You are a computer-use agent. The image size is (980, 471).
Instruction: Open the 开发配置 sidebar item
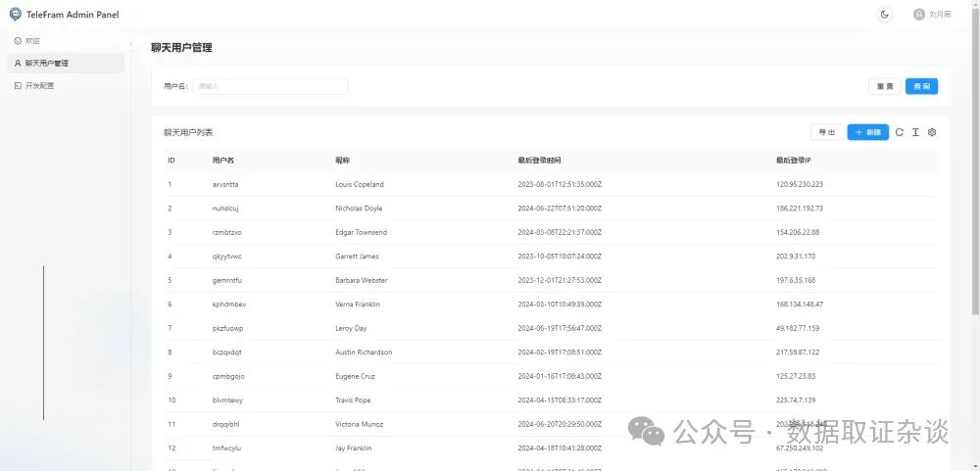[x=39, y=86]
